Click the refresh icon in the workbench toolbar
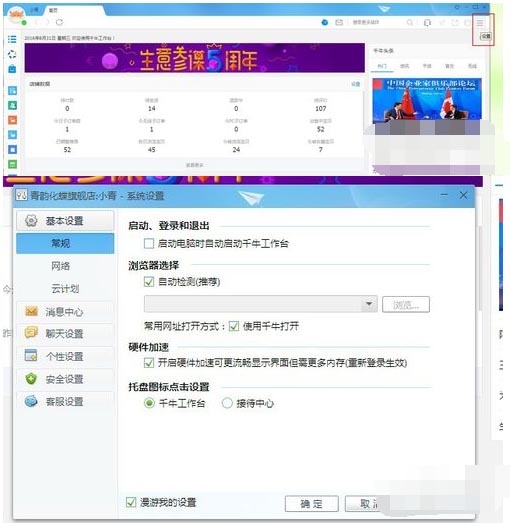The image size is (510, 523). (x=59, y=22)
